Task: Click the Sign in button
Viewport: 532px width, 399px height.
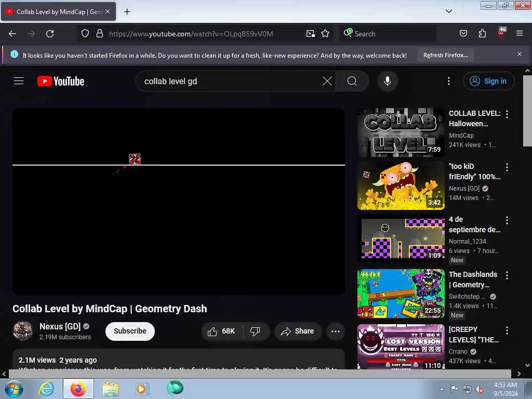Action: 488,81
